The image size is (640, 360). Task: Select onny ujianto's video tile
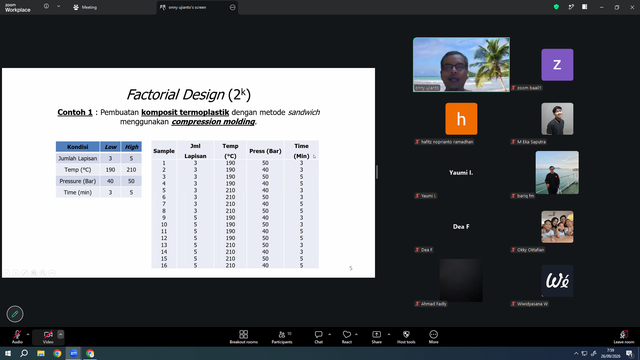[x=461, y=64]
